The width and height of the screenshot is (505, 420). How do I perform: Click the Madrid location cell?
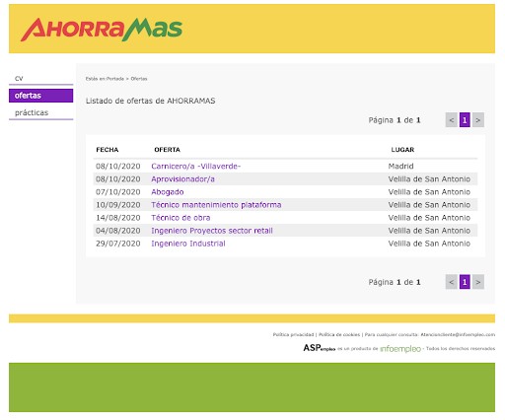pyautogui.click(x=400, y=167)
